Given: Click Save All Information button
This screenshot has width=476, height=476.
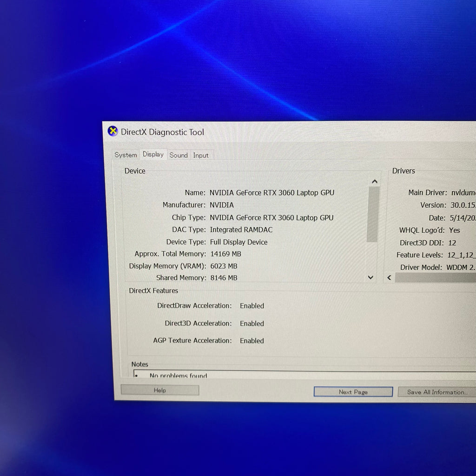Looking at the screenshot, I should click(437, 392).
